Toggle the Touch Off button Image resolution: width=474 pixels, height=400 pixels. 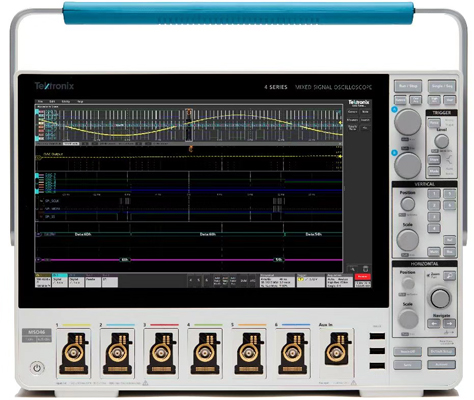(x=407, y=352)
